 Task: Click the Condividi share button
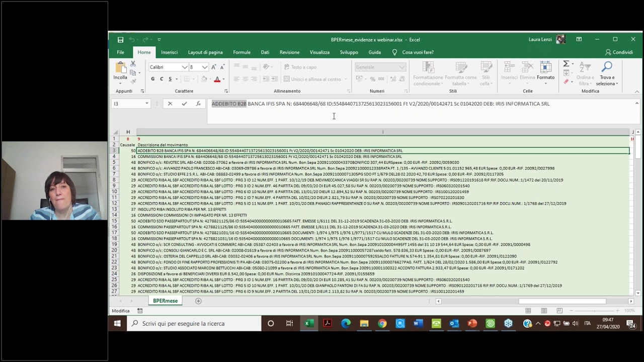click(x=619, y=52)
